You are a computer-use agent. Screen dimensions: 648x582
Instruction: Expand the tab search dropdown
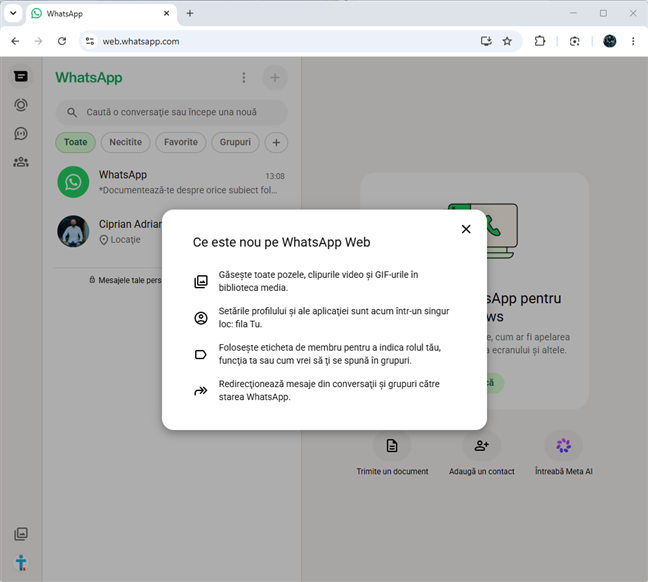tap(13, 13)
